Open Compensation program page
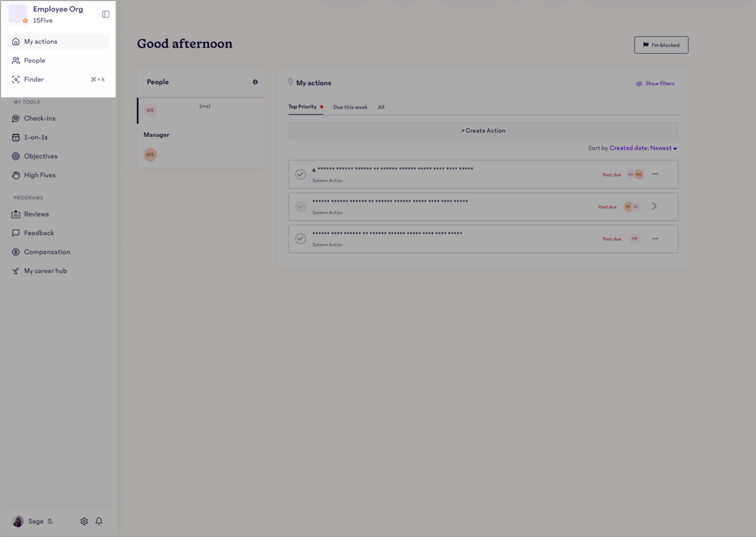756x537 pixels. (x=47, y=252)
